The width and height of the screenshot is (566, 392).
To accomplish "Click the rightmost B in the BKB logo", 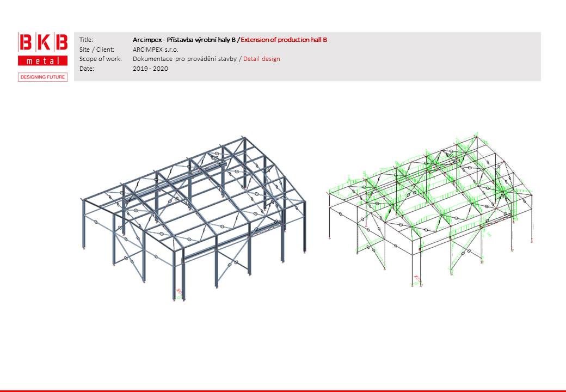I will point(60,43).
